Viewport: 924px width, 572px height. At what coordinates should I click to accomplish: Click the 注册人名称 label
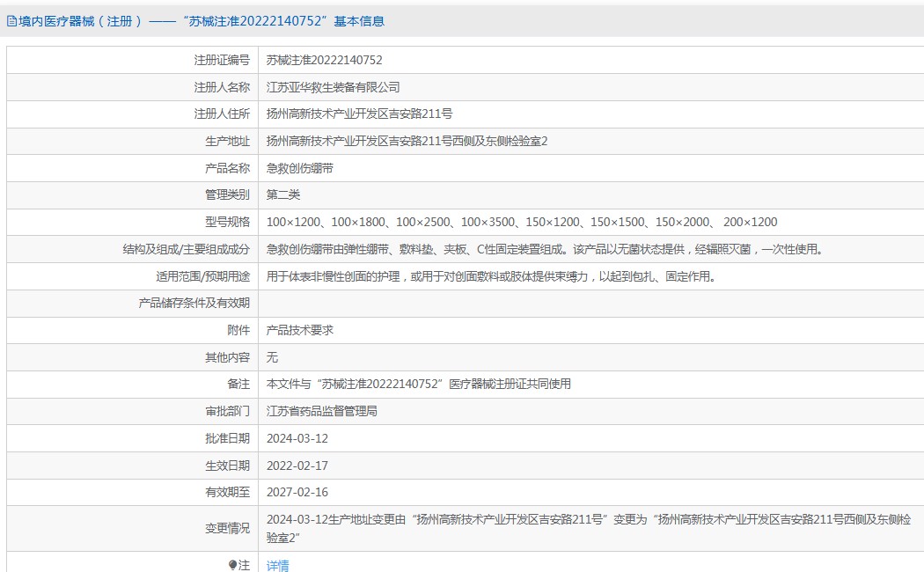[x=222, y=87]
